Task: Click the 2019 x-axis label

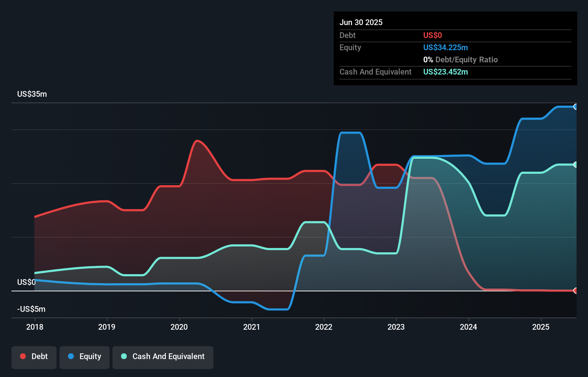Action: (107, 327)
